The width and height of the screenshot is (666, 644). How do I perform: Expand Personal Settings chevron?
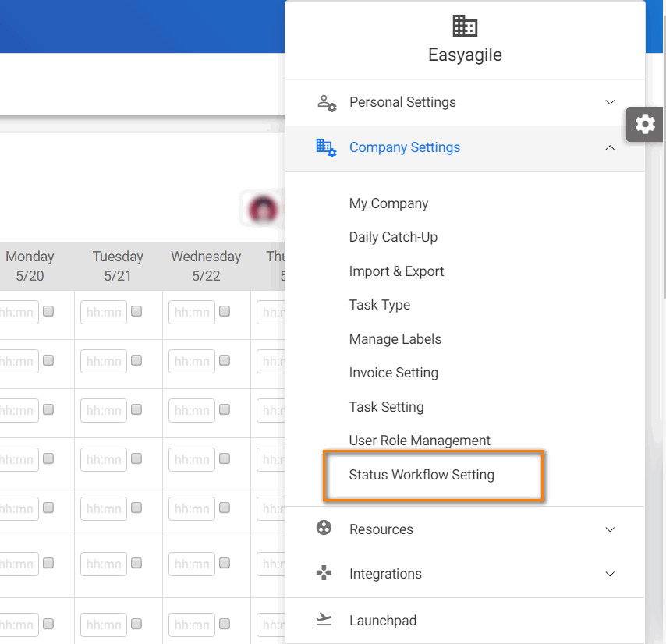click(610, 102)
